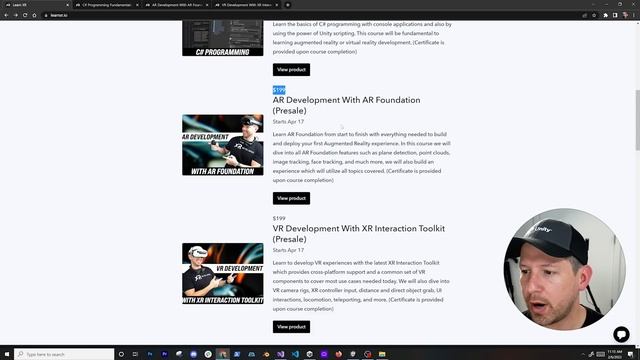Go back in the browser
Screen dimensions: 640x360
click(7, 15)
